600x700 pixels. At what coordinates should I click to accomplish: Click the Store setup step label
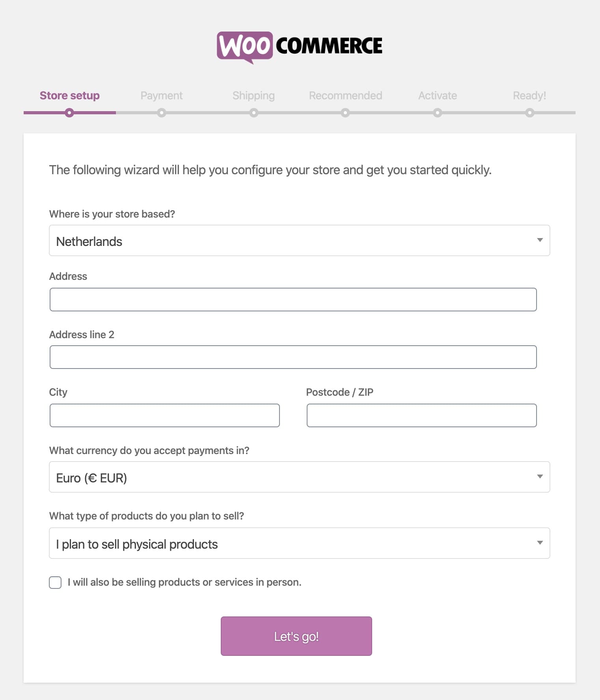[69, 95]
